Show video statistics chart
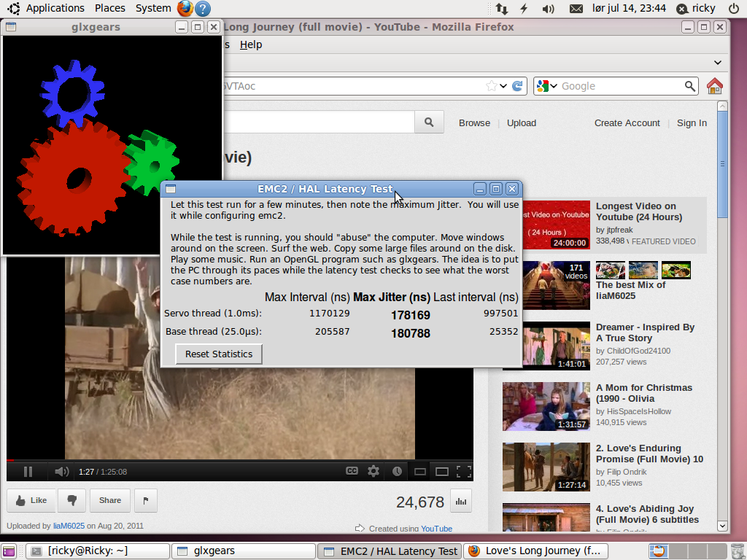The width and height of the screenshot is (747, 560). pos(461,501)
